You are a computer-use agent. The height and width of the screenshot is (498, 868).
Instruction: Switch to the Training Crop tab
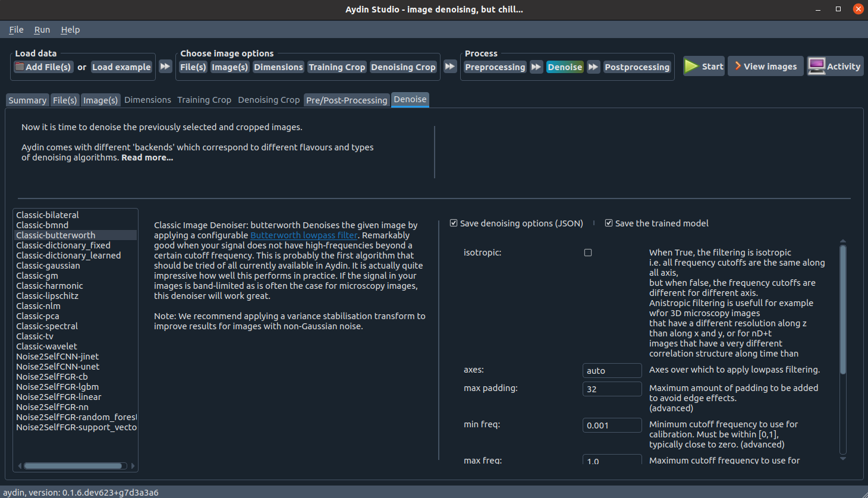coord(204,100)
